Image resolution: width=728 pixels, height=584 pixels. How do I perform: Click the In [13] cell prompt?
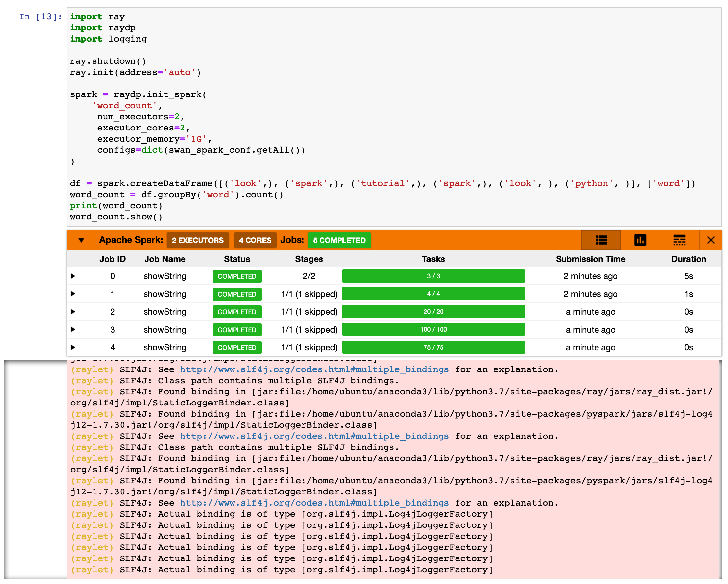tap(41, 17)
